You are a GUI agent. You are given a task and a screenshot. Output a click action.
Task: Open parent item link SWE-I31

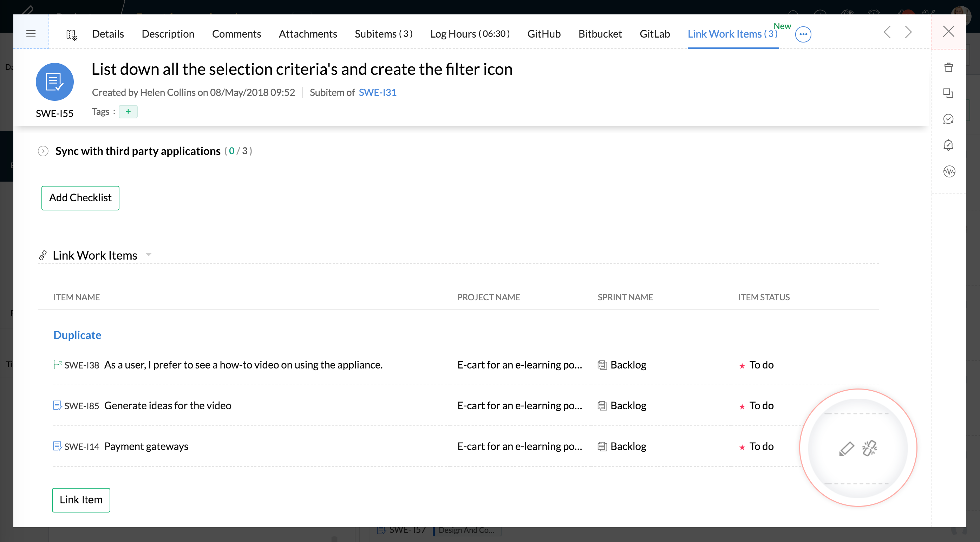tap(377, 92)
